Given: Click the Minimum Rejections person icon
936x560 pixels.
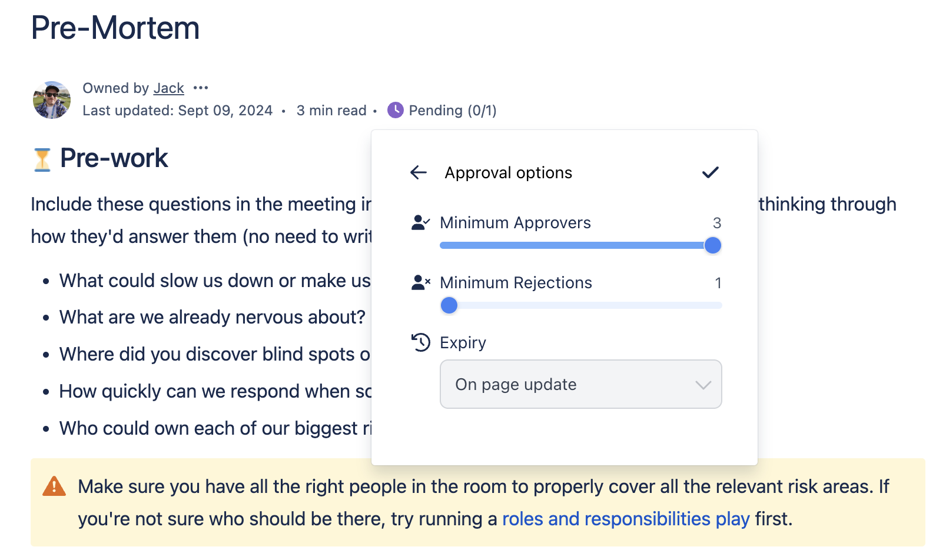Looking at the screenshot, I should tap(420, 282).
